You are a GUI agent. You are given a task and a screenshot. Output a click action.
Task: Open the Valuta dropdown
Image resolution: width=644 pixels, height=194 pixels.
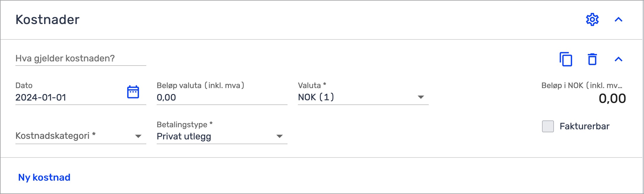coord(363,97)
